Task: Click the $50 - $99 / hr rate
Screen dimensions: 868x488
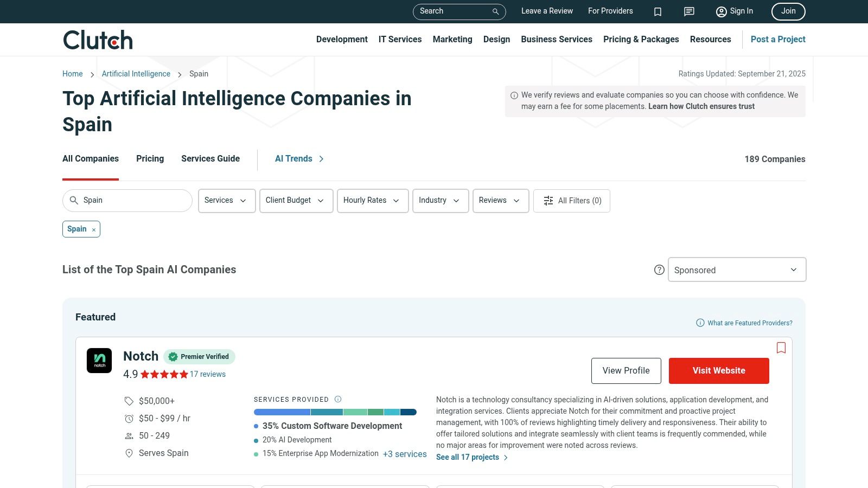Action: point(164,418)
